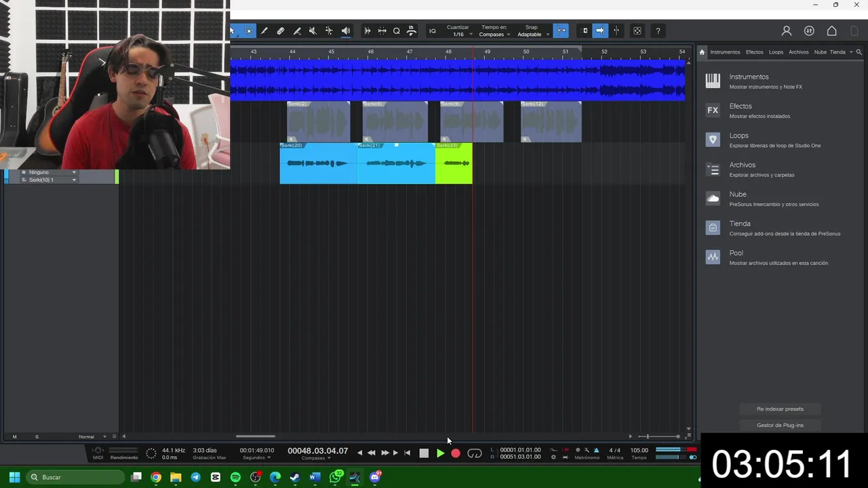Open the browser search magnifier
The image size is (868, 488).
[x=859, y=52]
